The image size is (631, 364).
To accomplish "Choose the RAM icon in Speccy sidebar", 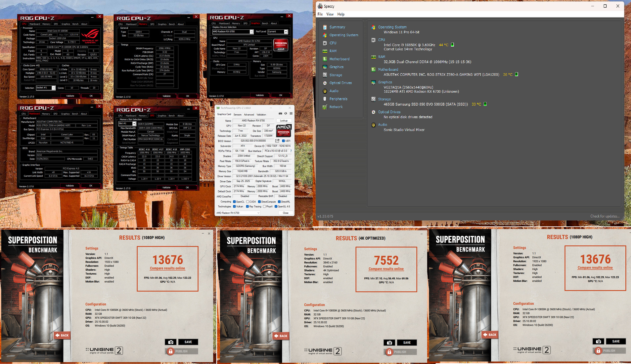I will 325,51.
